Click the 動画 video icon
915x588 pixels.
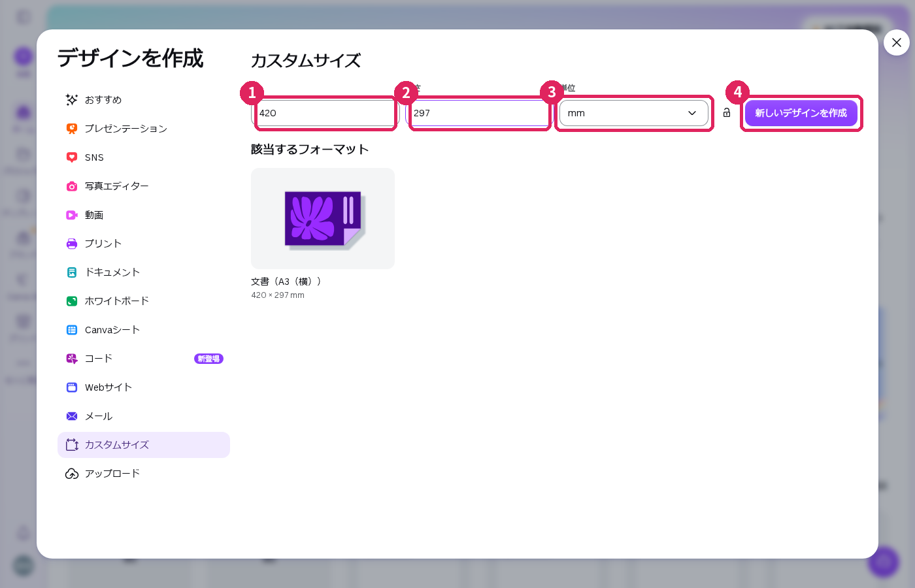[72, 215]
